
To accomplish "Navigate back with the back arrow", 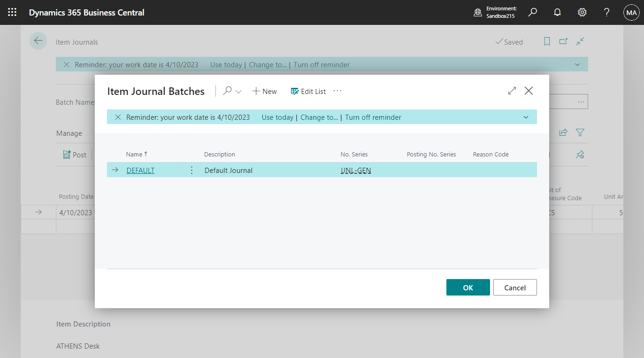I will pyautogui.click(x=38, y=41).
